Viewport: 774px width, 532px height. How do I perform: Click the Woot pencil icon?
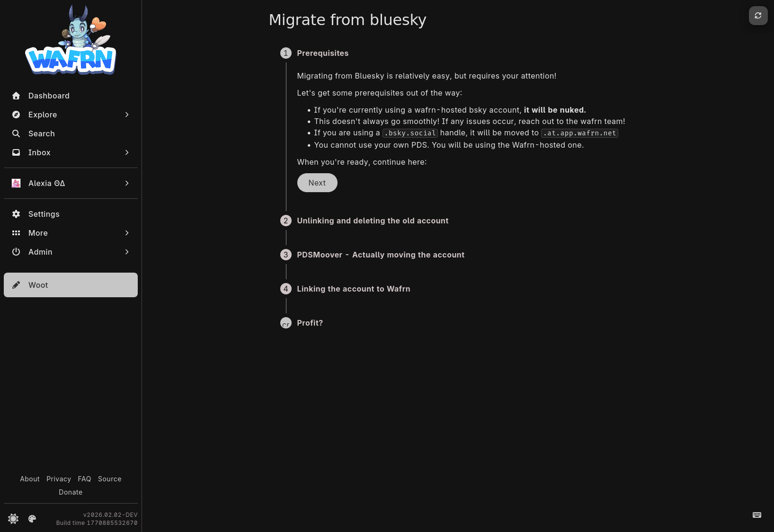16,285
